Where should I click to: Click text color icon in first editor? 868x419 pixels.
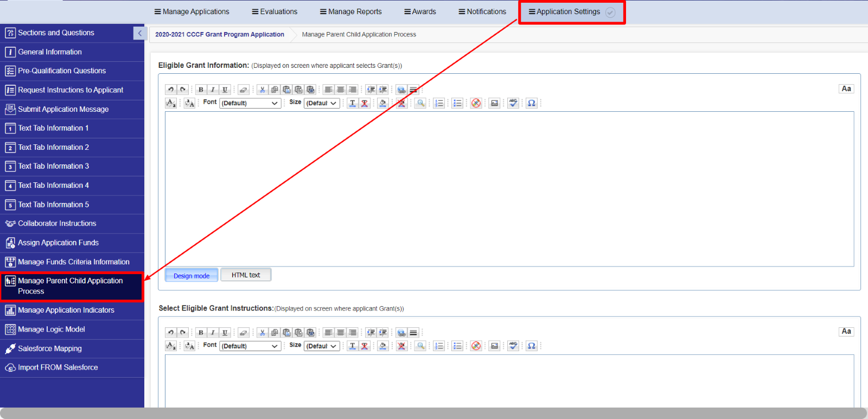click(x=353, y=103)
